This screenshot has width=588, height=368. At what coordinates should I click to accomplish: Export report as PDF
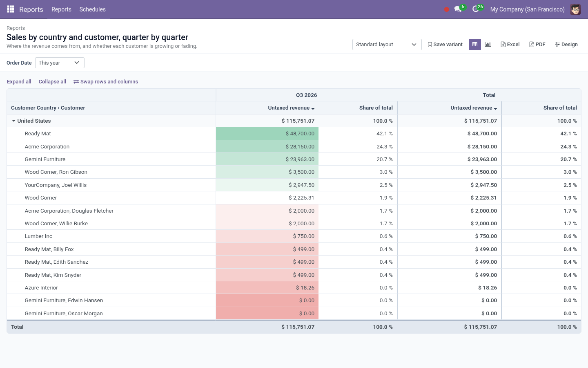[537, 44]
